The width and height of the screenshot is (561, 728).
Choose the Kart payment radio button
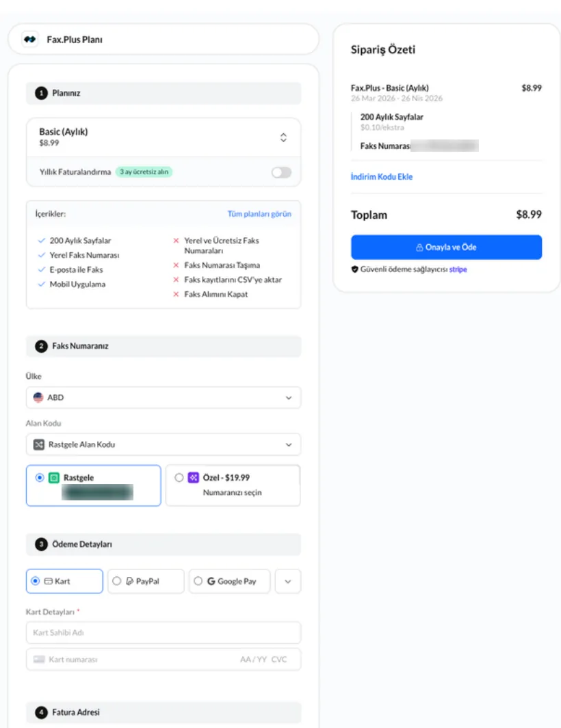coord(36,581)
